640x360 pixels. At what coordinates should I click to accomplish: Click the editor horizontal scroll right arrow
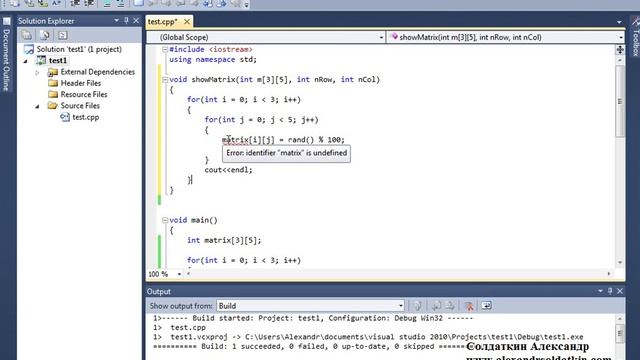click(x=609, y=274)
